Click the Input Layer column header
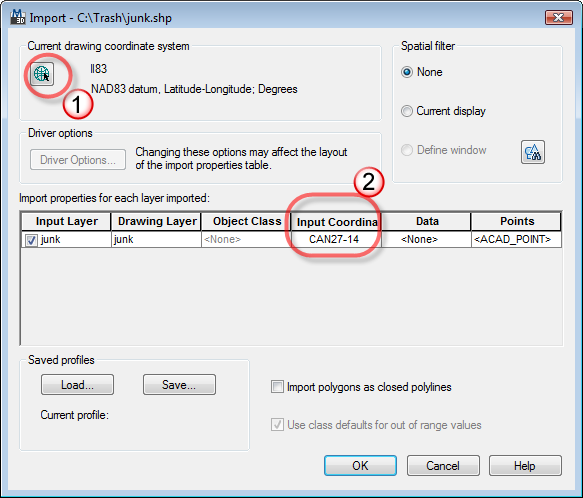 pos(67,221)
